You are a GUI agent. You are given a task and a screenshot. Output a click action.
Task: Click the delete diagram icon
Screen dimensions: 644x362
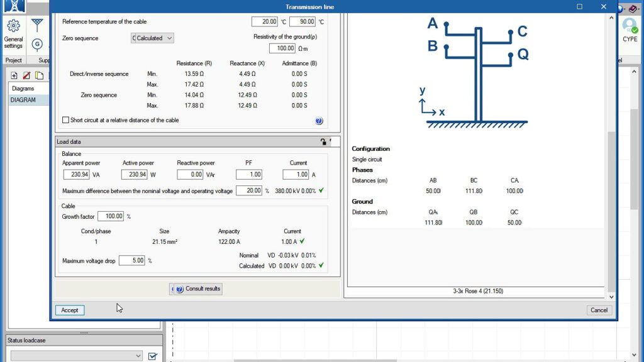coord(27,75)
